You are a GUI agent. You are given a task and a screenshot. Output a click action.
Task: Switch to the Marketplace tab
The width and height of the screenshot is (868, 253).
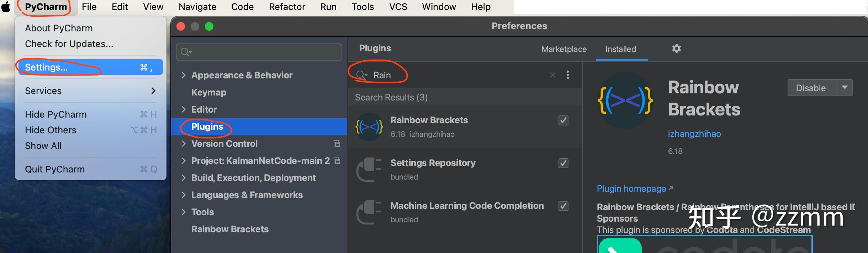563,49
